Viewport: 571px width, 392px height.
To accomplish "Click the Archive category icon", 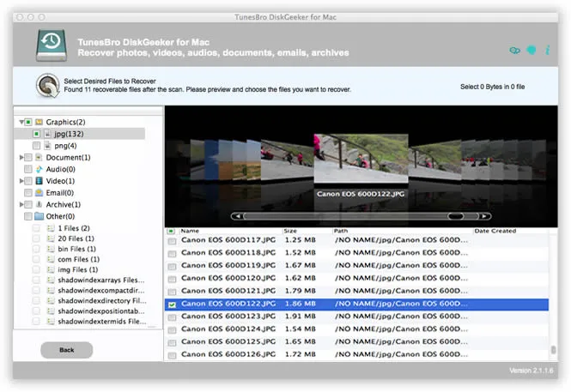I will tap(39, 205).
